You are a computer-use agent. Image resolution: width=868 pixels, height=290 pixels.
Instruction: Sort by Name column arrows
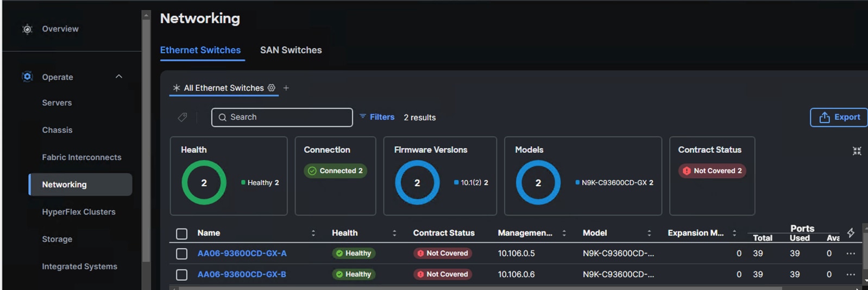click(313, 233)
